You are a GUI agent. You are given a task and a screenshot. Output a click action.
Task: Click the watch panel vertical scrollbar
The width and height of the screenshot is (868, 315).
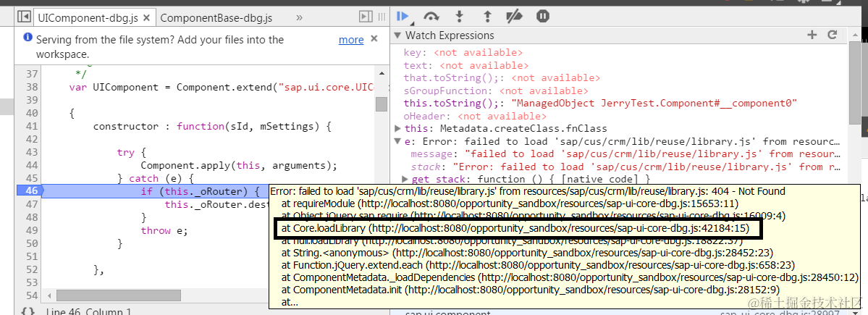point(855,83)
